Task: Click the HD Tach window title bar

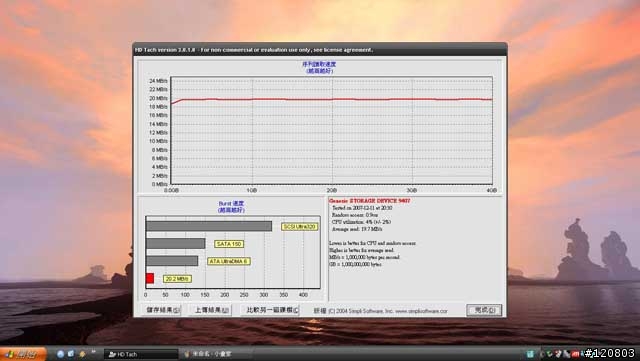Action: point(320,50)
